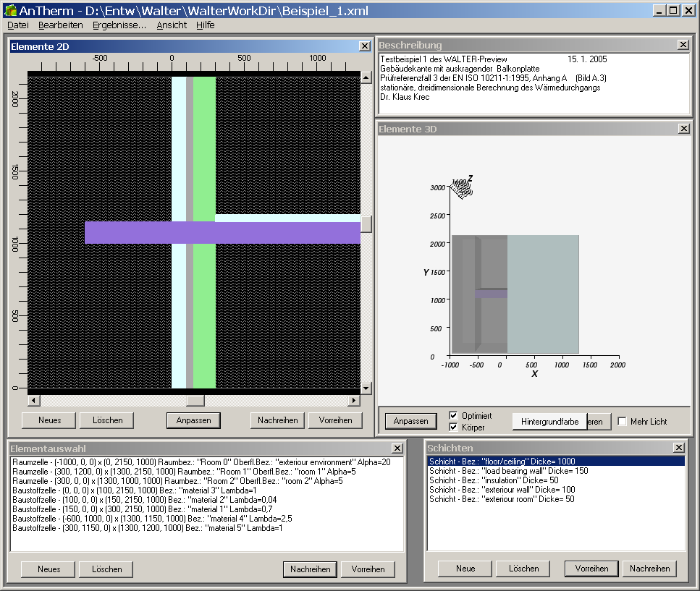Viewport: 700px width, 591px height.
Task: Open the Bearbeiten menu
Action: 61,25
